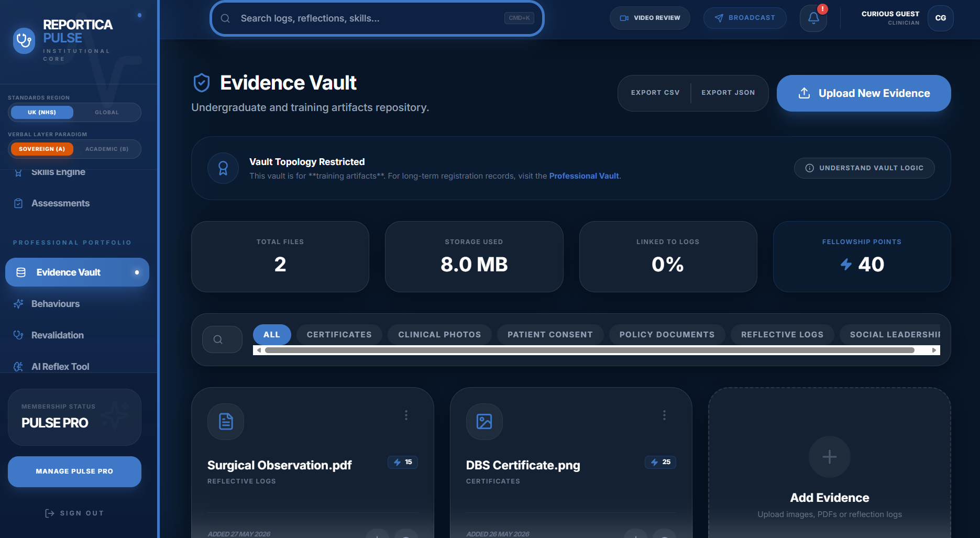Click the plus icon in Add Evidence

pos(830,457)
